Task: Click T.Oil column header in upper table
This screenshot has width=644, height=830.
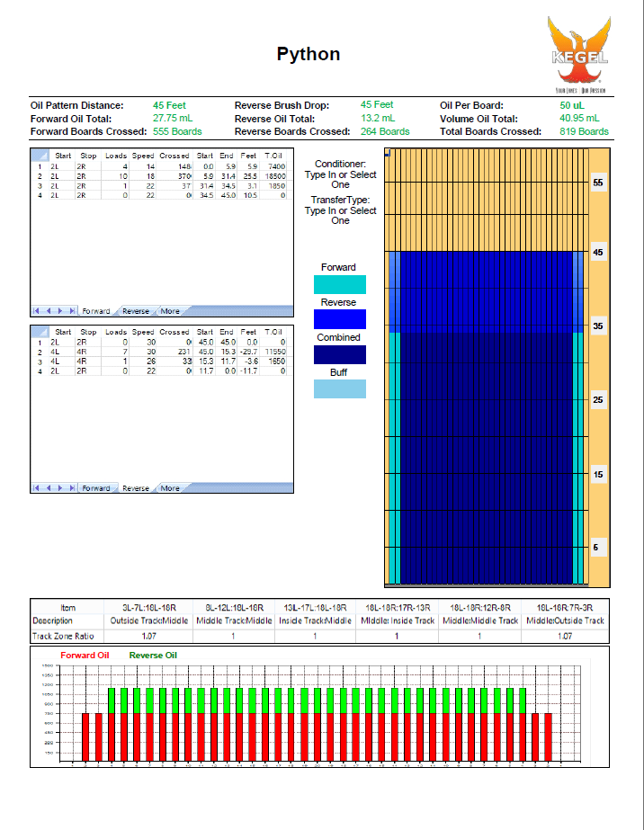Action: click(x=273, y=156)
